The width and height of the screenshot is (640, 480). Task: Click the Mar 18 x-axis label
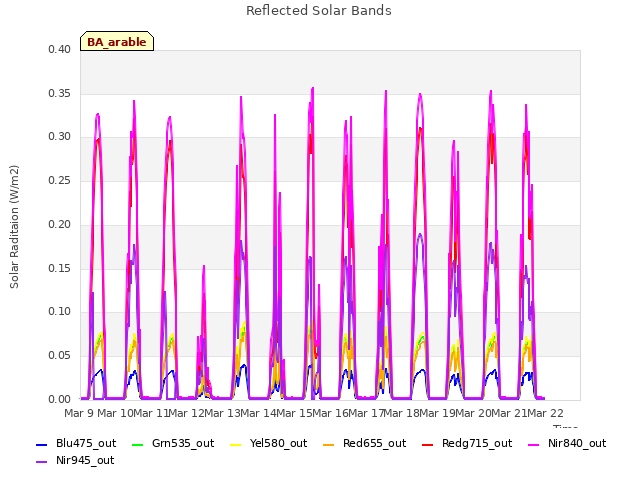[x=402, y=413]
